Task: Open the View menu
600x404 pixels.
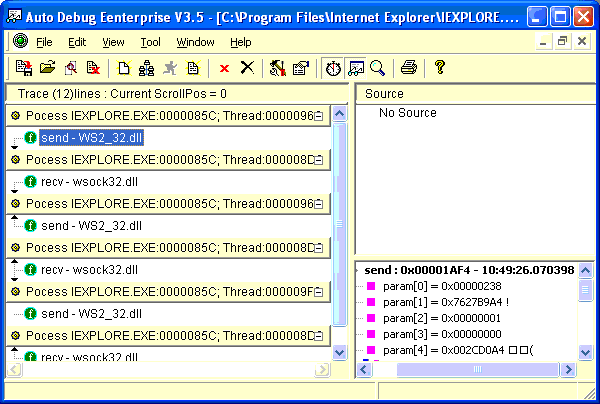Action: click(x=113, y=42)
